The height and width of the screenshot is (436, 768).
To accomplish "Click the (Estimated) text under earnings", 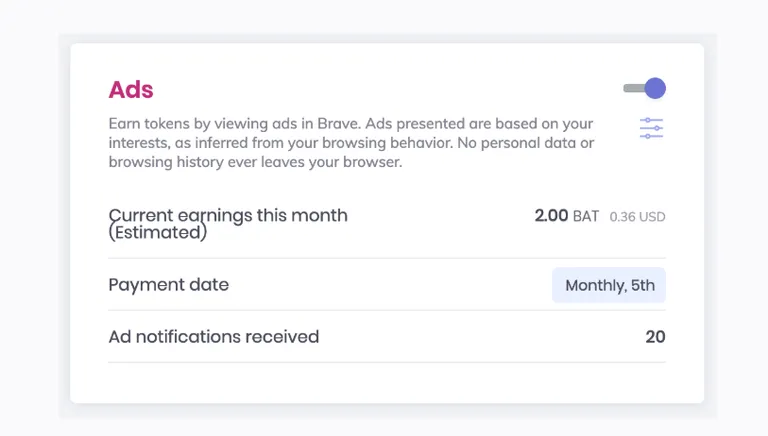I will pyautogui.click(x=158, y=232).
